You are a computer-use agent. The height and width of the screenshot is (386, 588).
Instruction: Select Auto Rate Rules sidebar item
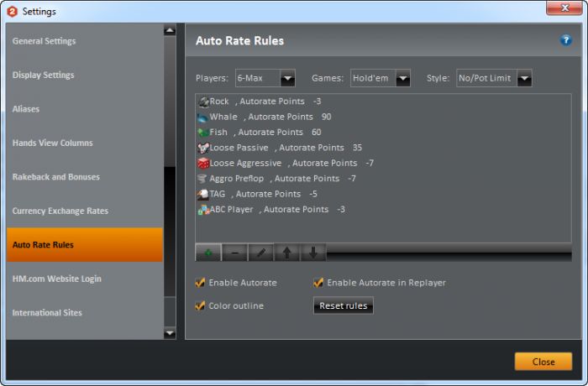tap(85, 245)
